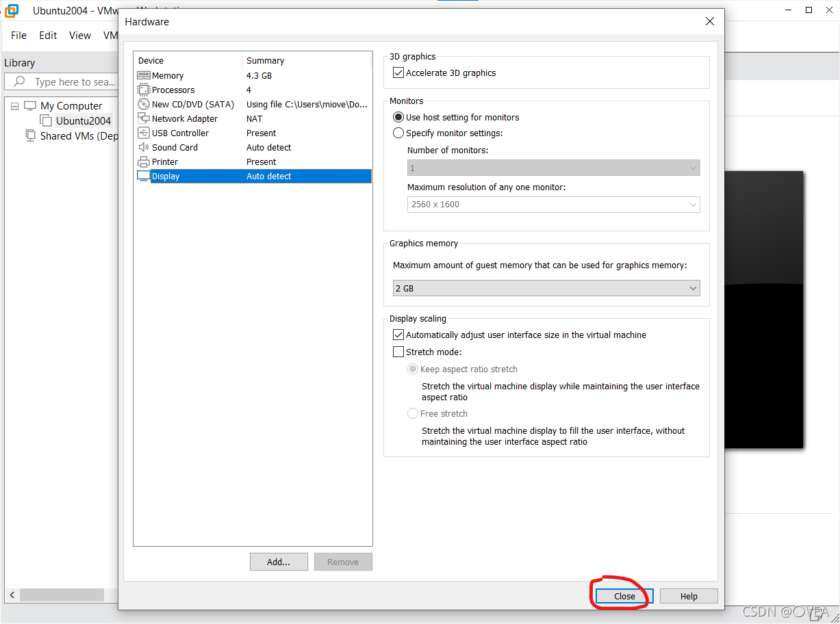Select the Processors device row label
The width and height of the screenshot is (840, 624).
[173, 90]
